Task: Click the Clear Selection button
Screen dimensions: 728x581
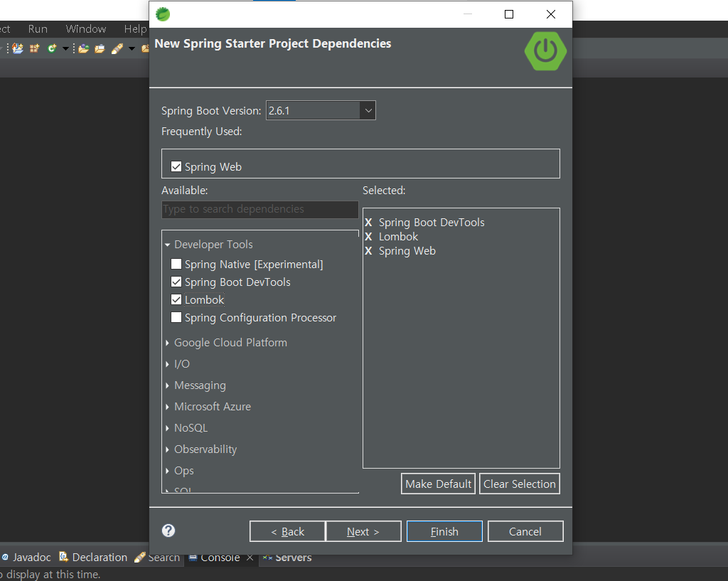Action: pos(520,484)
